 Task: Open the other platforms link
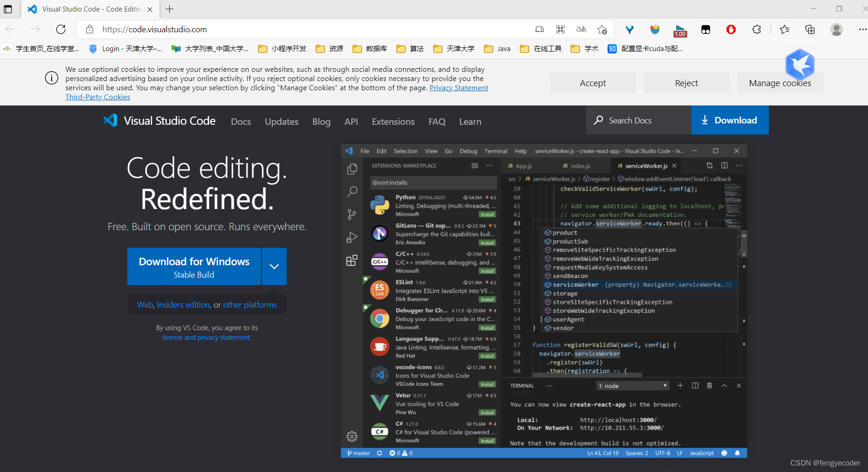250,305
